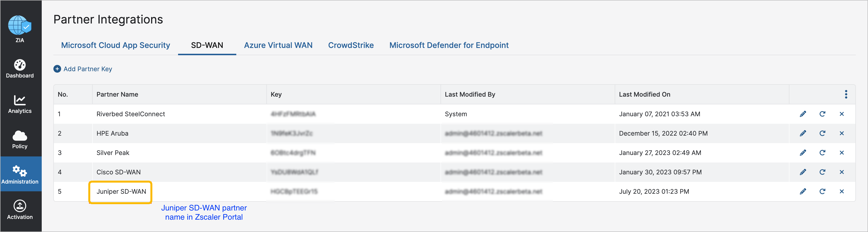Screen dimensions: 868x232
Task: Switch to Azure Virtual WAN tab
Action: 278,45
